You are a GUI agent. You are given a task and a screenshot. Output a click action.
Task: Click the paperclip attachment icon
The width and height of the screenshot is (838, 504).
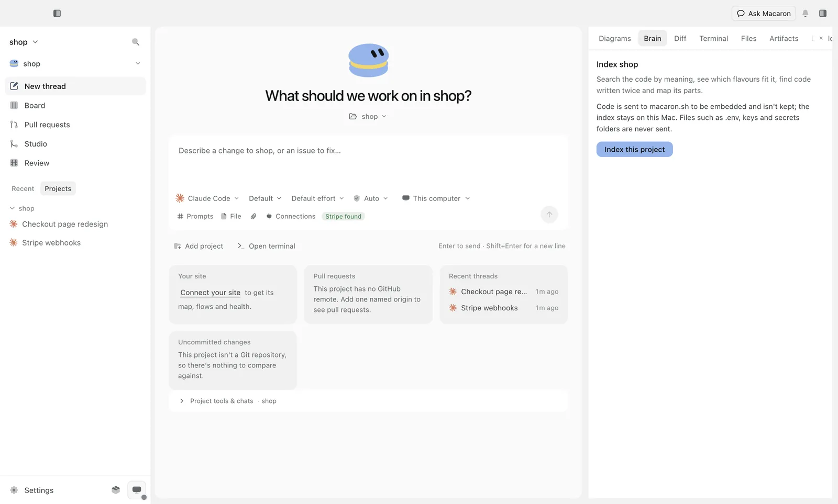click(x=253, y=216)
